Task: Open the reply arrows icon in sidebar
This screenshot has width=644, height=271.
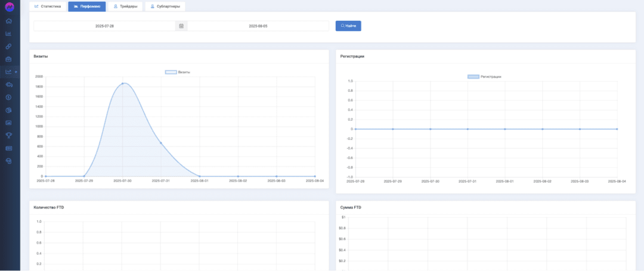Action: point(8,85)
